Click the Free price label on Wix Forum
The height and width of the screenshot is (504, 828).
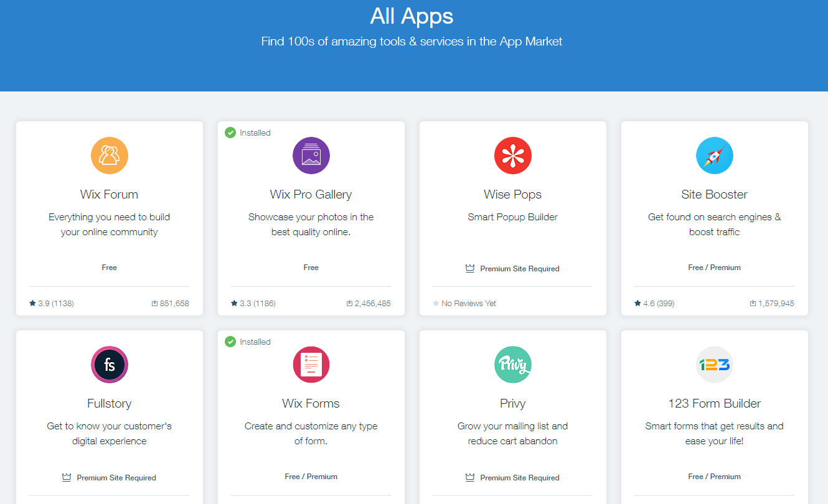[x=110, y=268]
